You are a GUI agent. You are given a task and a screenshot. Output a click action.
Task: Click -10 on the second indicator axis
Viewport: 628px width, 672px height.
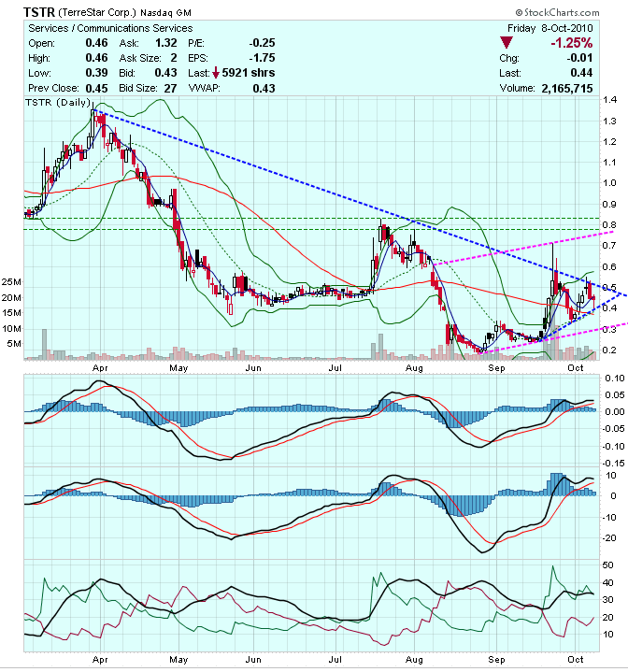tap(608, 518)
